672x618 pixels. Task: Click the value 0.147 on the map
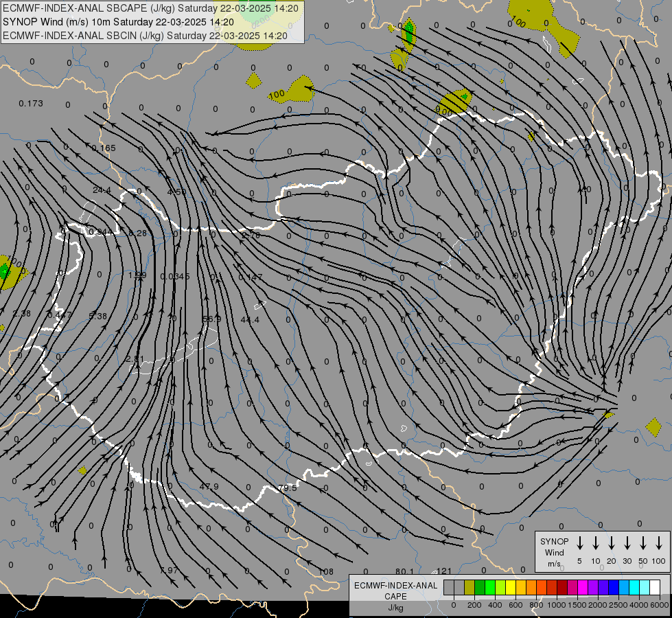pyautogui.click(x=251, y=277)
